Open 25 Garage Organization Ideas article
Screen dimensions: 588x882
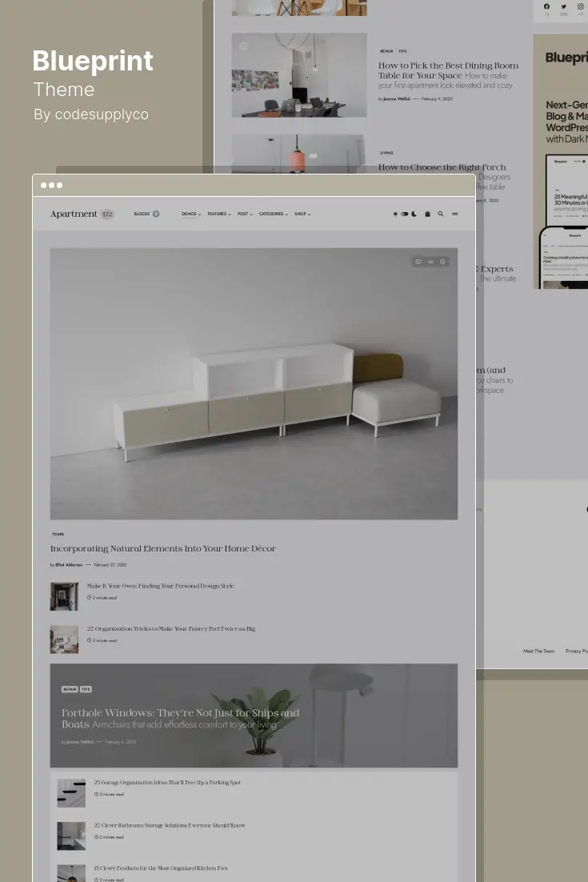coord(167,783)
